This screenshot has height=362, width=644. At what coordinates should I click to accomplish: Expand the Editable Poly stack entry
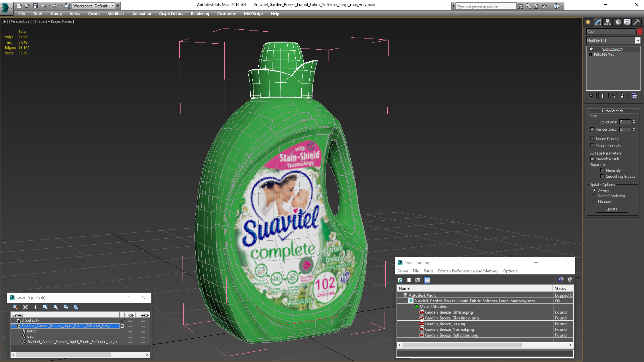[590, 55]
